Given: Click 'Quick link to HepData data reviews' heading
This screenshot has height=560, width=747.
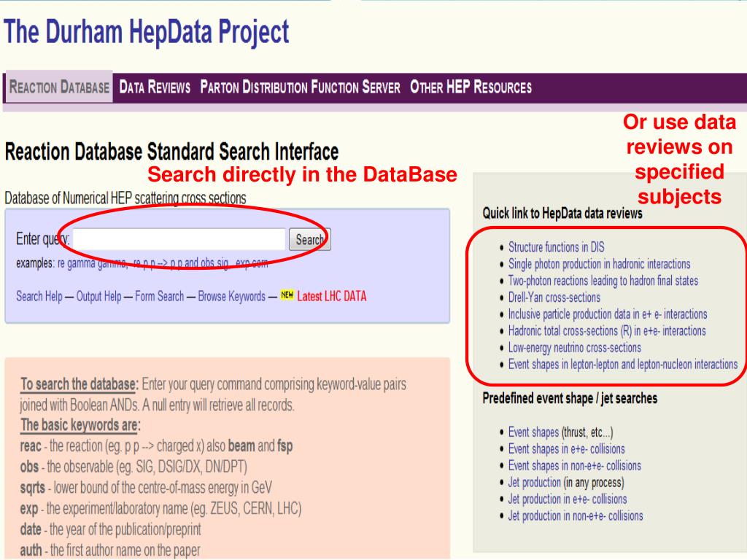Looking at the screenshot, I should [x=562, y=214].
